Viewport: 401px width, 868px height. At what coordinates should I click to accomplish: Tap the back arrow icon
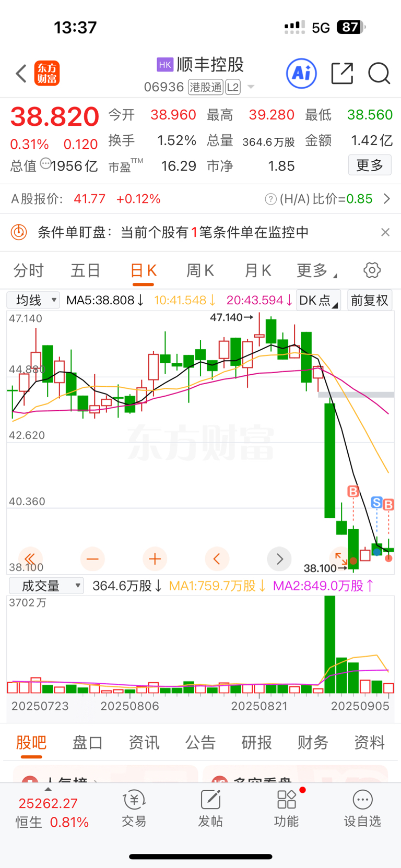coord(21,74)
